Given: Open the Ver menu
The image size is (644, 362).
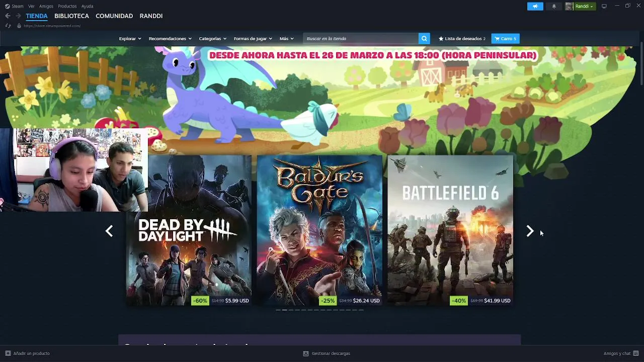Looking at the screenshot, I should (31, 6).
